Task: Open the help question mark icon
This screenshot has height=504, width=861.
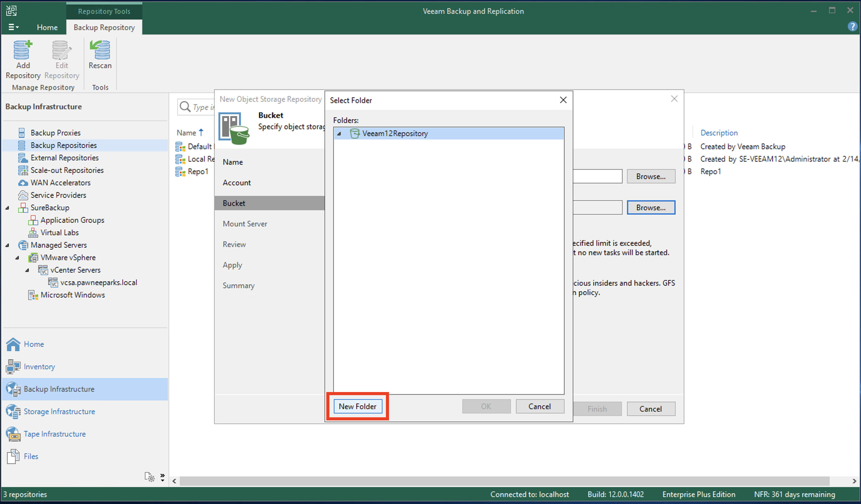Action: (852, 26)
